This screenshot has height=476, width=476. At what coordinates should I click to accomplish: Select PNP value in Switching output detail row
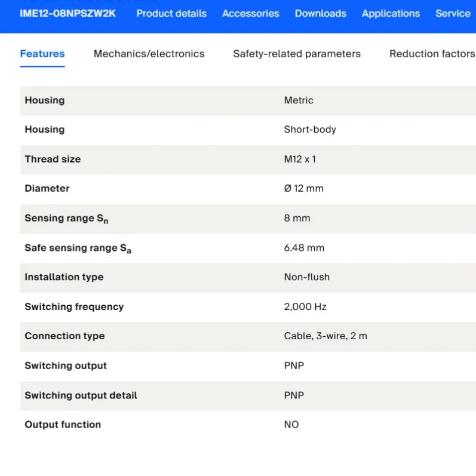294,395
